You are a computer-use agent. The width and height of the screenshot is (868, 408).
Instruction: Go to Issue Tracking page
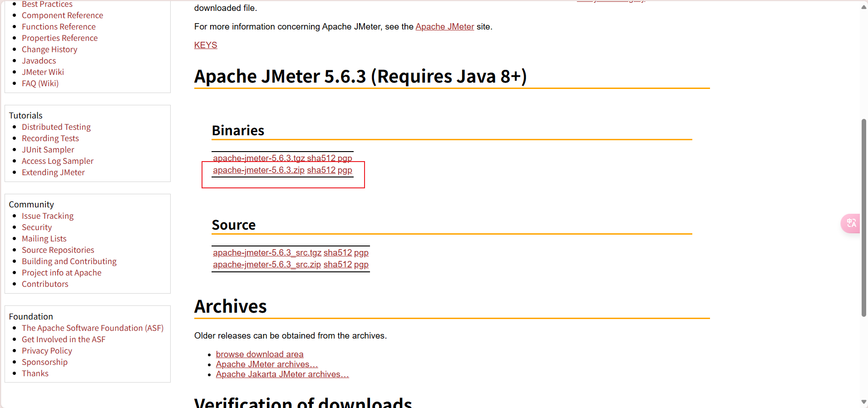tap(48, 216)
